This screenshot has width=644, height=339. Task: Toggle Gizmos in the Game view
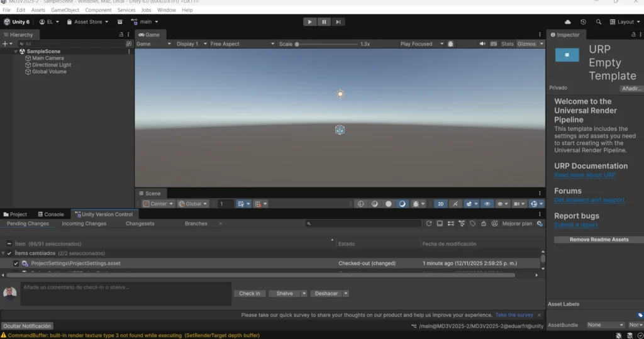click(x=526, y=43)
